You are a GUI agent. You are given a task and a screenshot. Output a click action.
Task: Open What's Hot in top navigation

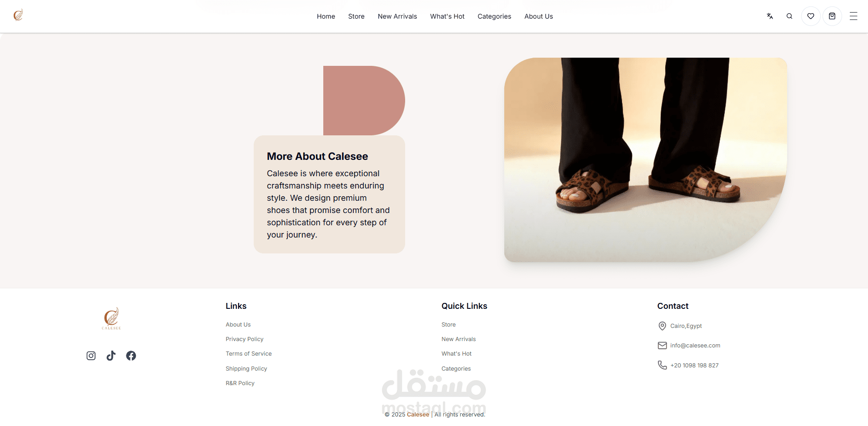tap(447, 16)
